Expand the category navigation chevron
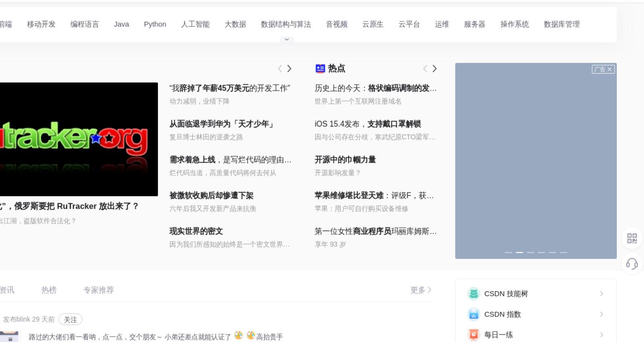 pos(287,39)
